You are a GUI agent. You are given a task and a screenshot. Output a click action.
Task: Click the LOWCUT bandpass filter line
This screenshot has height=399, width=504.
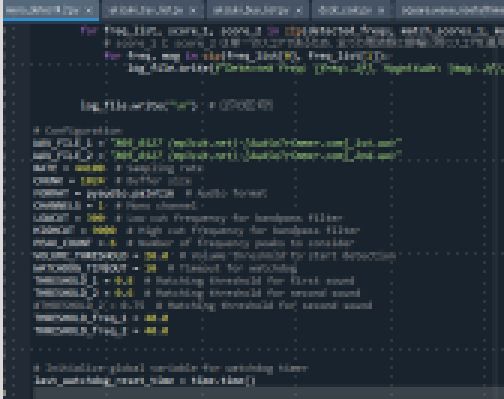(x=187, y=218)
